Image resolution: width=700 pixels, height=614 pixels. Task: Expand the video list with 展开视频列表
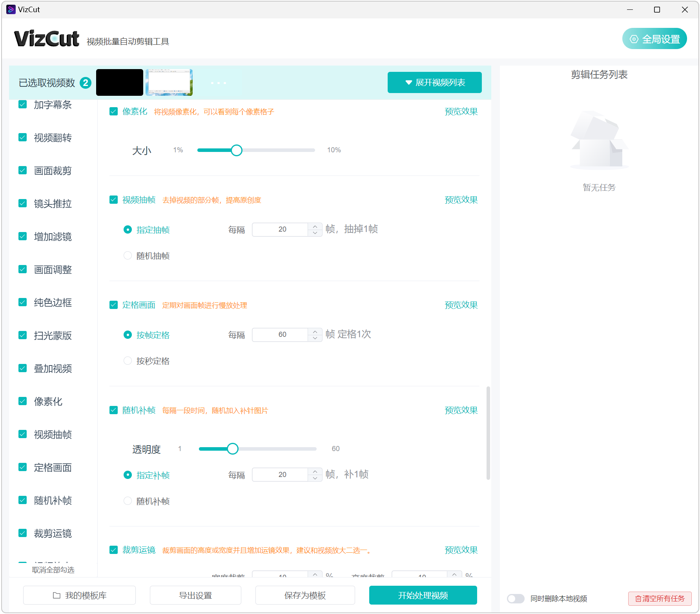tap(434, 82)
